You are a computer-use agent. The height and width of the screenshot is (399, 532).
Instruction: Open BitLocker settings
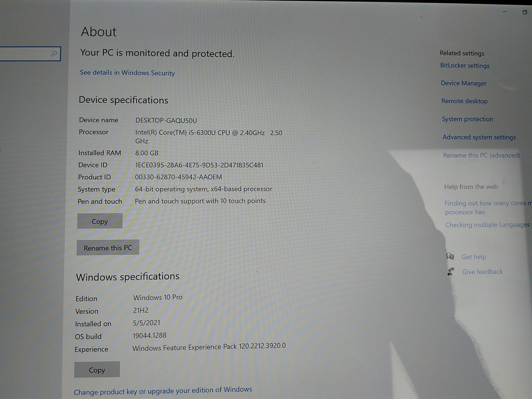465,66
